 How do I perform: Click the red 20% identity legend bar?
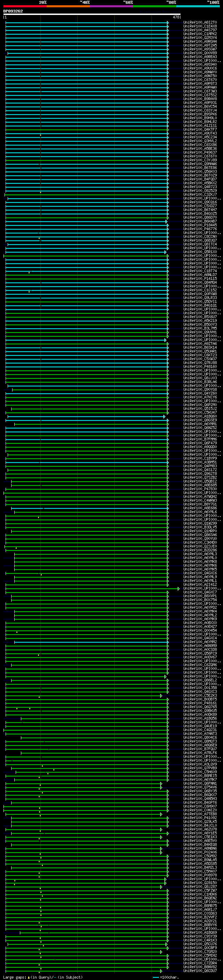(25, 6)
